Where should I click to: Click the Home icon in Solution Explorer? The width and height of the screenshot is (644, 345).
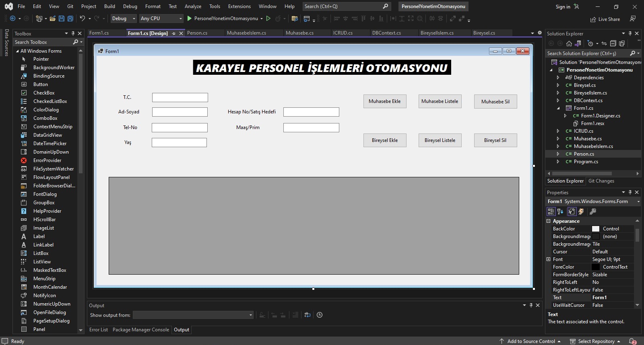coord(569,43)
